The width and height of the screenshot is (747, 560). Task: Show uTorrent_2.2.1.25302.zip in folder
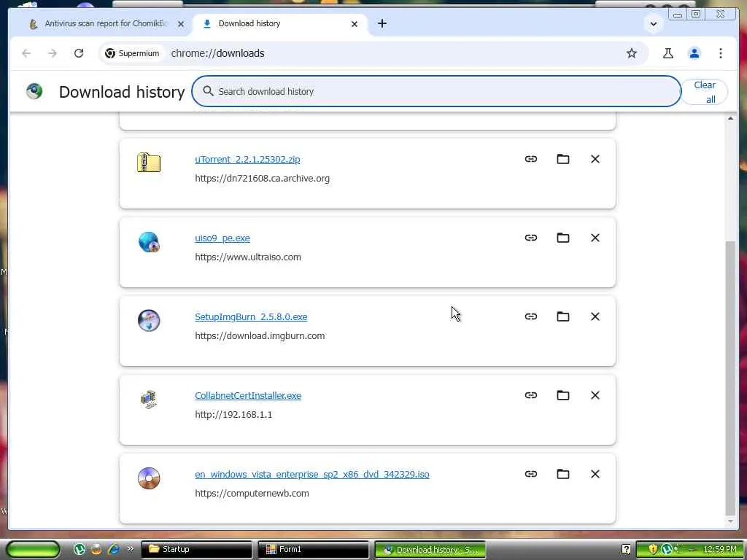coord(563,159)
